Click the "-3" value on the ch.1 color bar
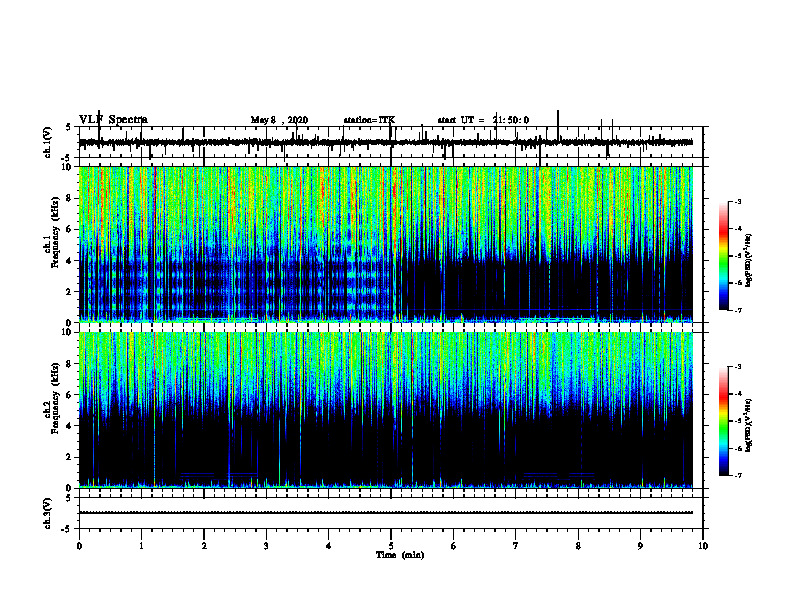The height and width of the screenshot is (612, 792). pyautogui.click(x=738, y=202)
